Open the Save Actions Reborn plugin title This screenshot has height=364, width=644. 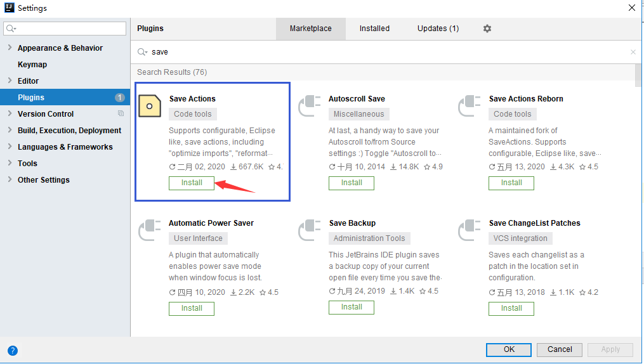(526, 99)
